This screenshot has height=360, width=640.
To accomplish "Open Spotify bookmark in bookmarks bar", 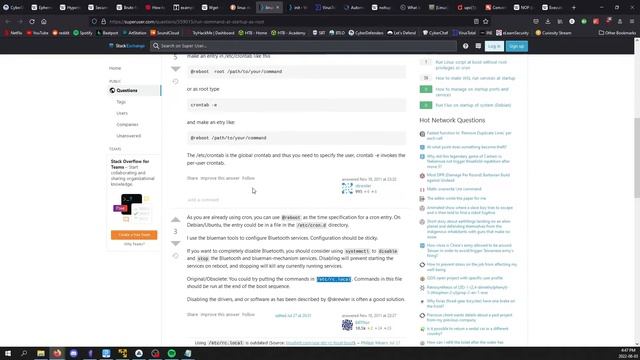I will point(83,33).
